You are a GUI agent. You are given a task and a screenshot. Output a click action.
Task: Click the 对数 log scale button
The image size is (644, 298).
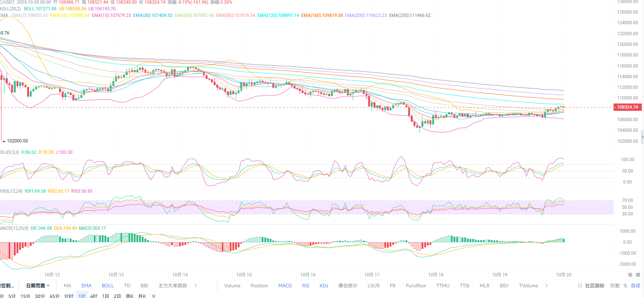[615, 286]
